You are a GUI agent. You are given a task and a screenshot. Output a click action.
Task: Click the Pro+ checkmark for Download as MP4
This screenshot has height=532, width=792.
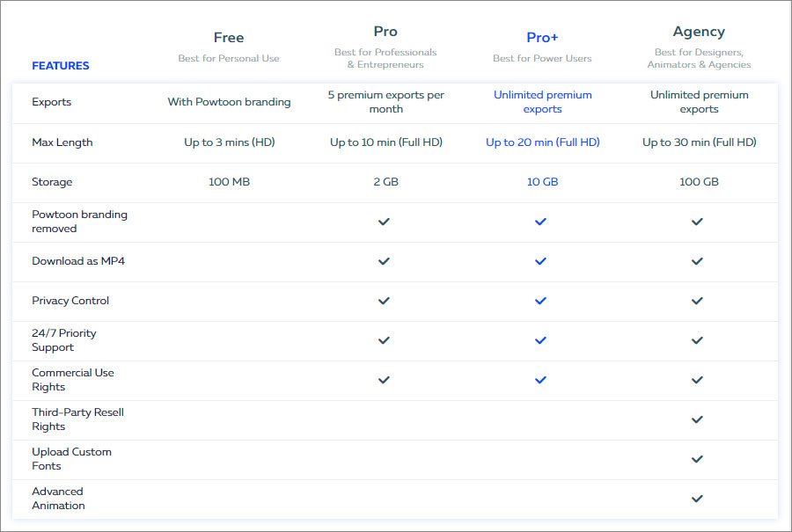tap(540, 261)
